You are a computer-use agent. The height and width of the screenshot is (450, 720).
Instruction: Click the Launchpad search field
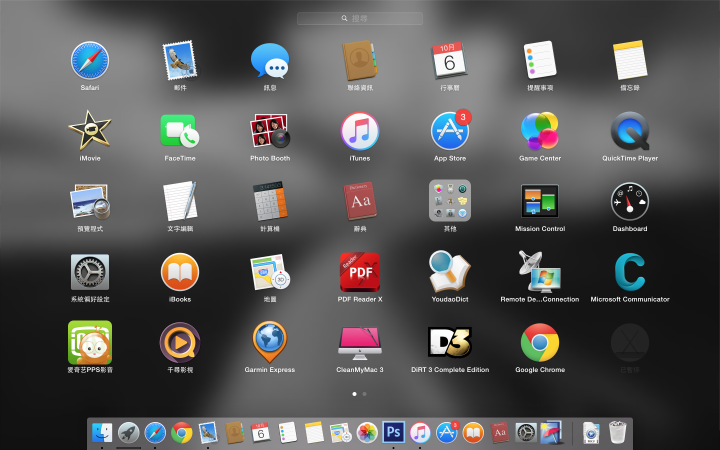360,18
